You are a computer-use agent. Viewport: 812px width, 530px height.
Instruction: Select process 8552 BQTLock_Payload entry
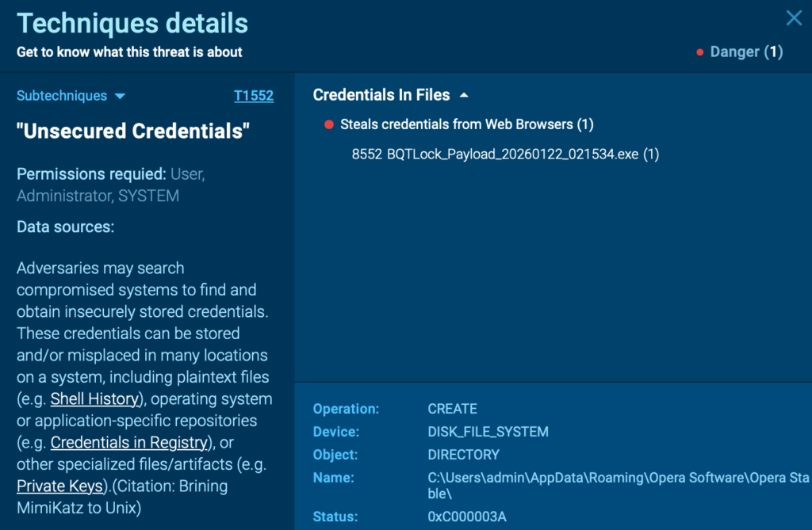[505, 154]
